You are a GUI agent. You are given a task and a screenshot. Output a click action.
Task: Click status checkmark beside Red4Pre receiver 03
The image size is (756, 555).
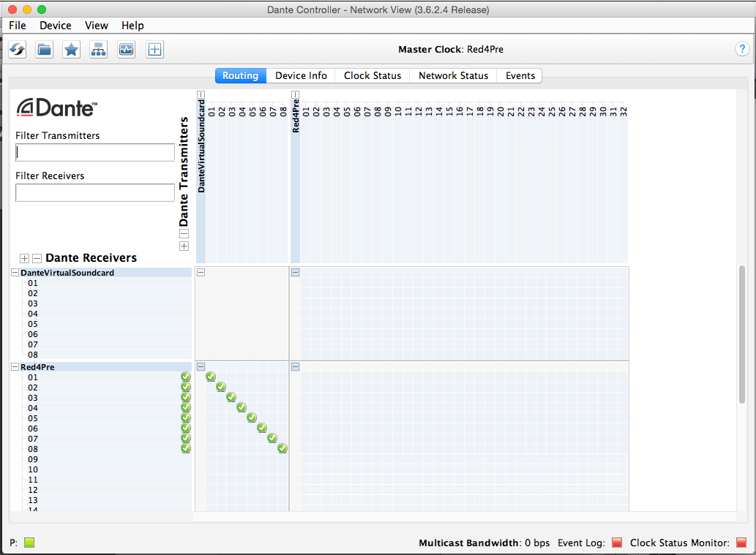(186, 398)
